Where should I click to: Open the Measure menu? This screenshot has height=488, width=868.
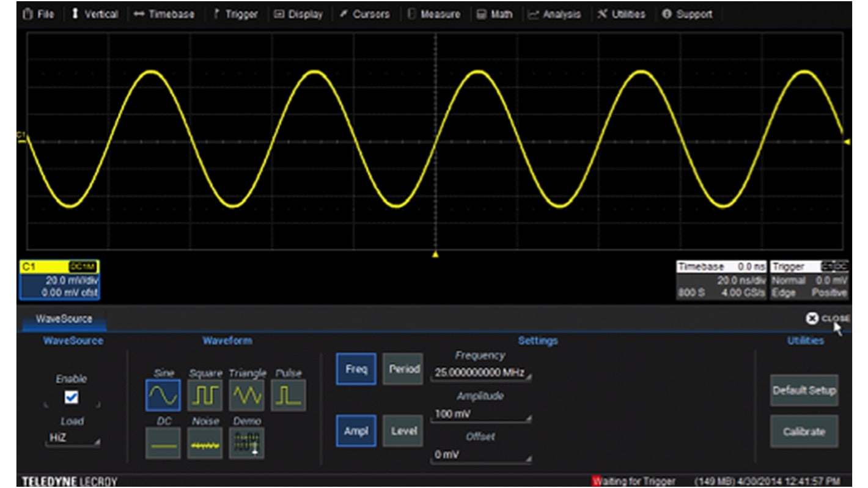[x=435, y=14]
